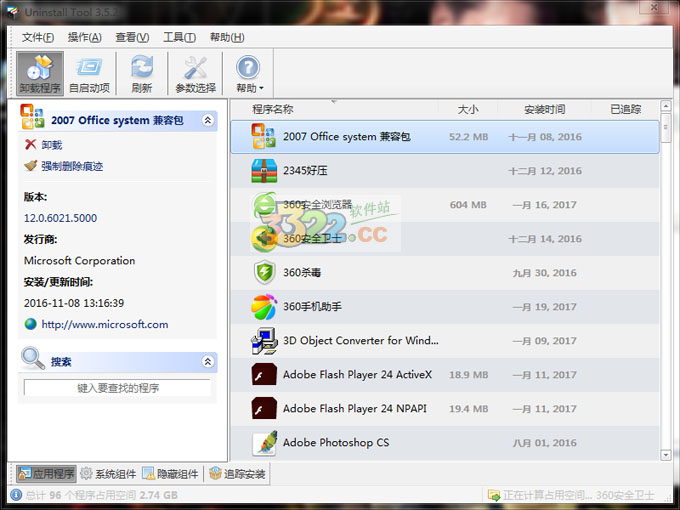The width and height of the screenshot is (680, 510).
Task: Open the 帮助(H) menu
Action: [x=227, y=38]
